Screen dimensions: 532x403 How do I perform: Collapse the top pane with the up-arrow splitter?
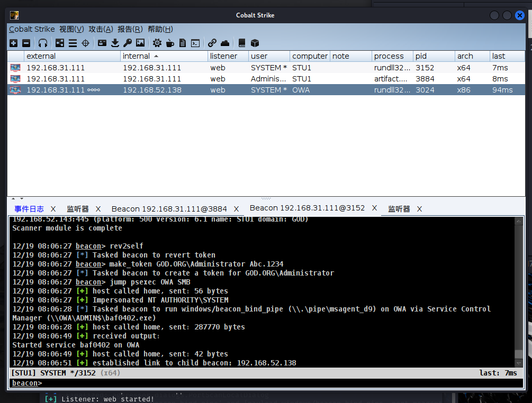tap(13, 199)
